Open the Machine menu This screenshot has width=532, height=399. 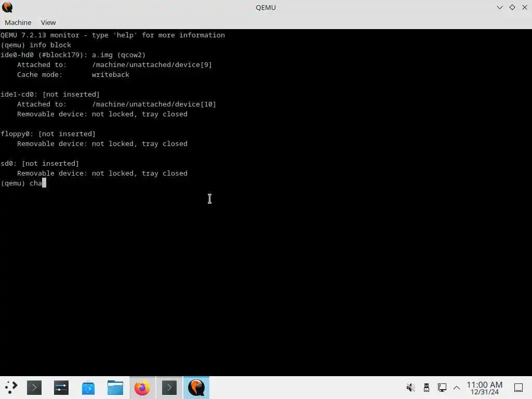[18, 22]
